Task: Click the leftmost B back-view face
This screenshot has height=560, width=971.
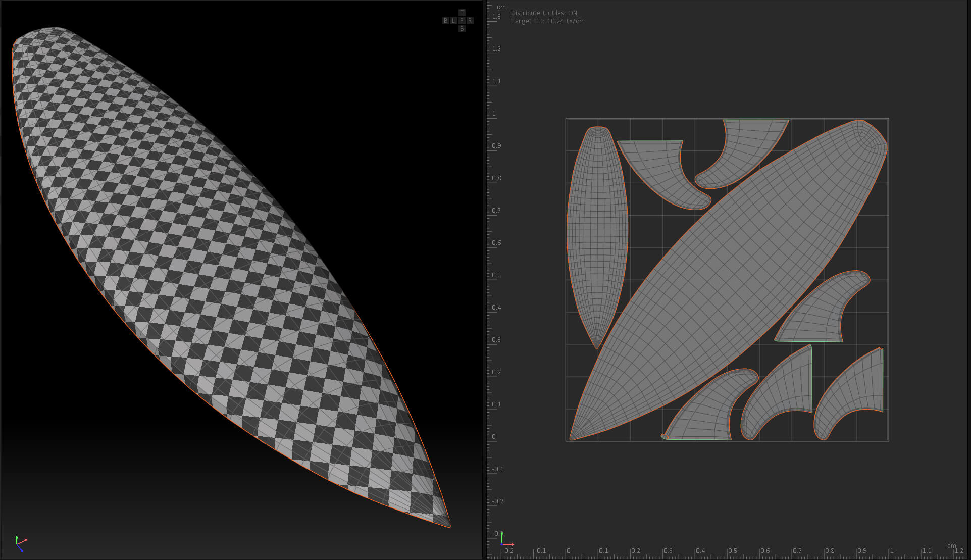Action: [446, 21]
